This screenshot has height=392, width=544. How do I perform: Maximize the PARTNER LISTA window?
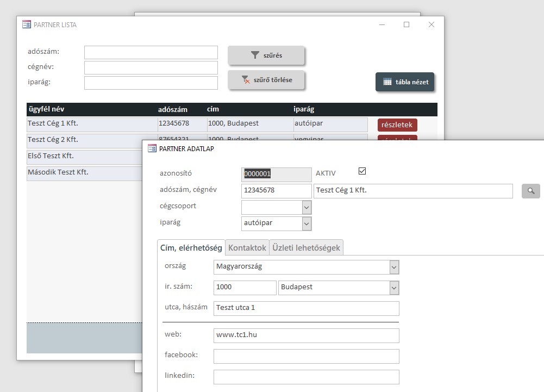point(407,24)
